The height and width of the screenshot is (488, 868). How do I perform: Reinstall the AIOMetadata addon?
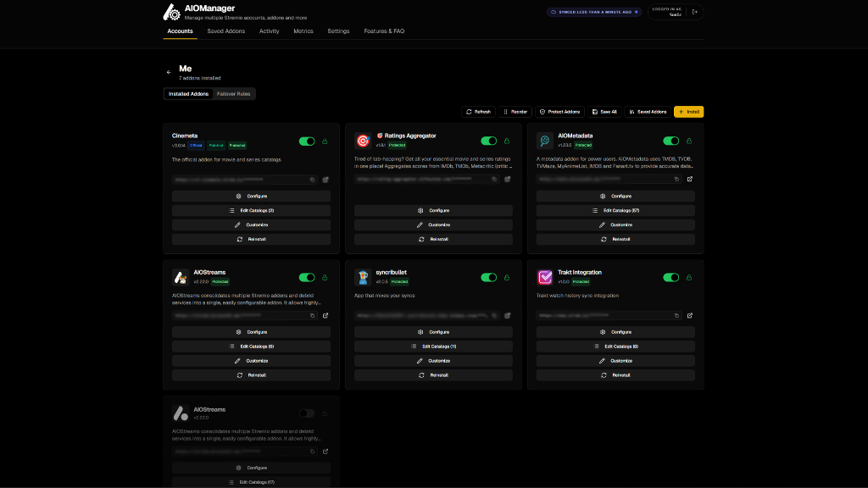click(615, 240)
